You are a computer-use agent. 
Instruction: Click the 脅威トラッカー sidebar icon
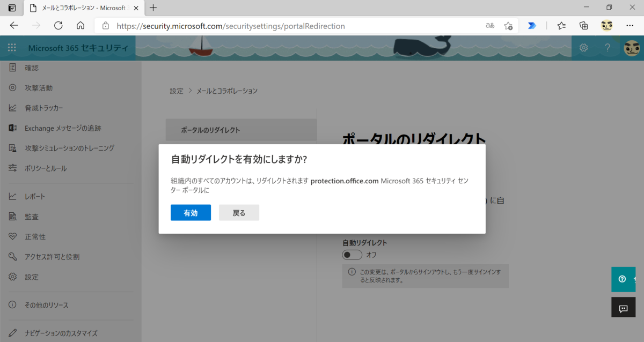12,108
